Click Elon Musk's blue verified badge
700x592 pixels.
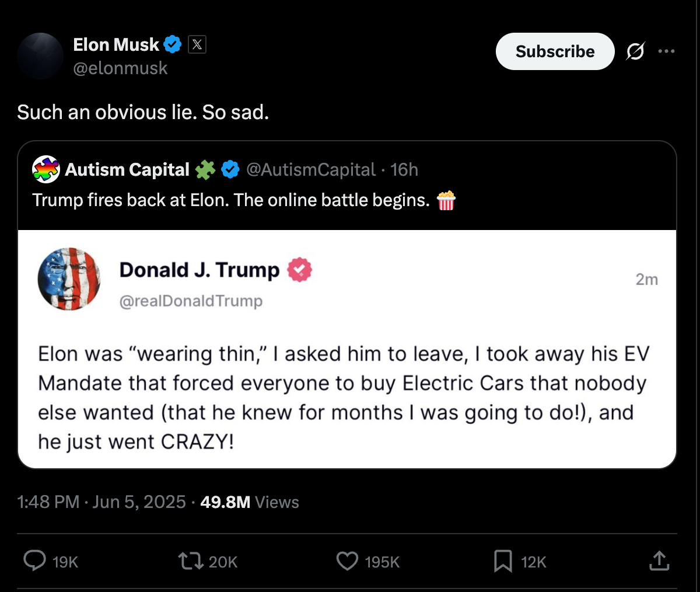coord(171,43)
